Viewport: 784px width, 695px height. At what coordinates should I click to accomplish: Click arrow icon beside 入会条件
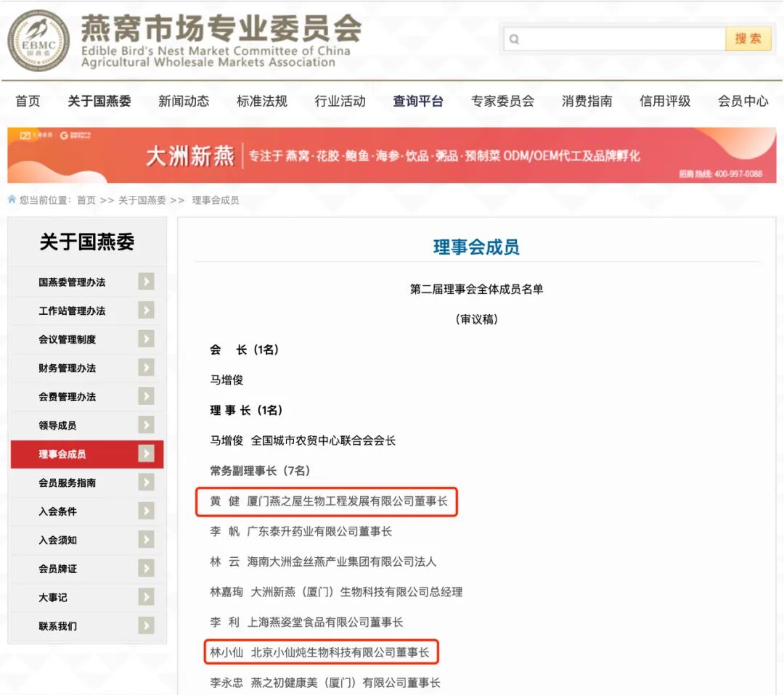coord(146,511)
